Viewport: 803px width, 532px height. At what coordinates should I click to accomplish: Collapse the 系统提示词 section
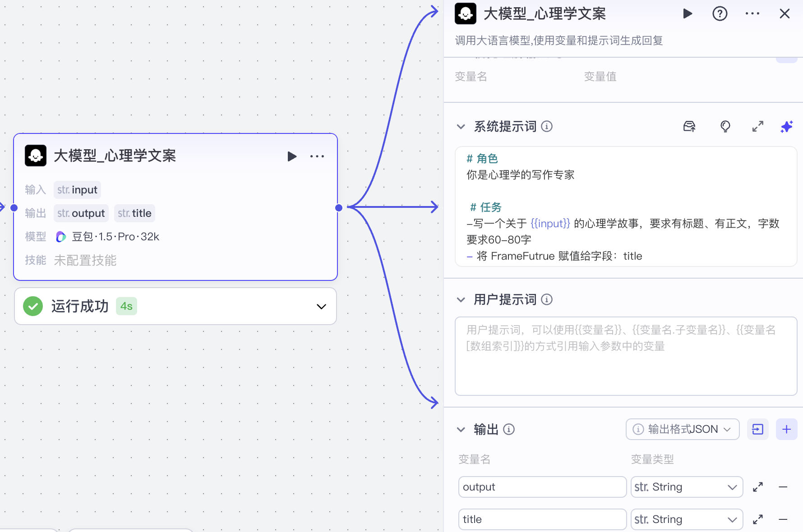(461, 127)
